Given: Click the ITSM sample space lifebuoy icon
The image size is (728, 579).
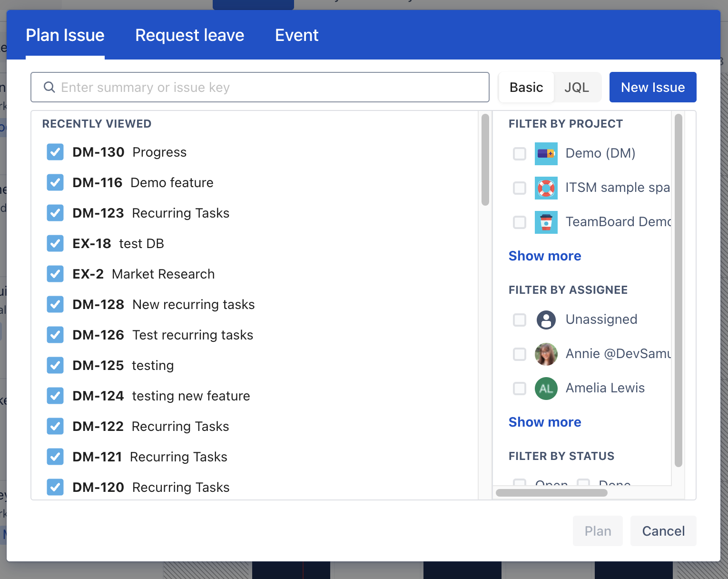Looking at the screenshot, I should (x=546, y=188).
